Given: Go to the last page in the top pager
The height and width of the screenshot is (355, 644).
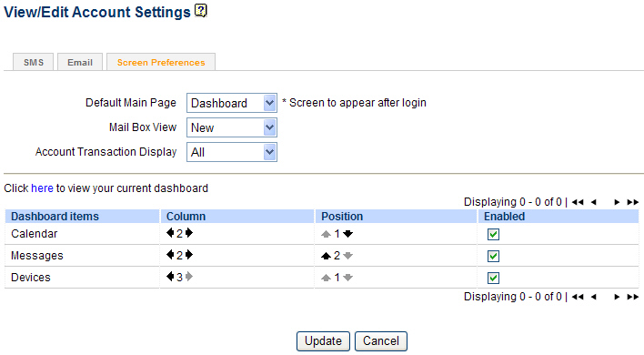Looking at the screenshot, I should (632, 202).
